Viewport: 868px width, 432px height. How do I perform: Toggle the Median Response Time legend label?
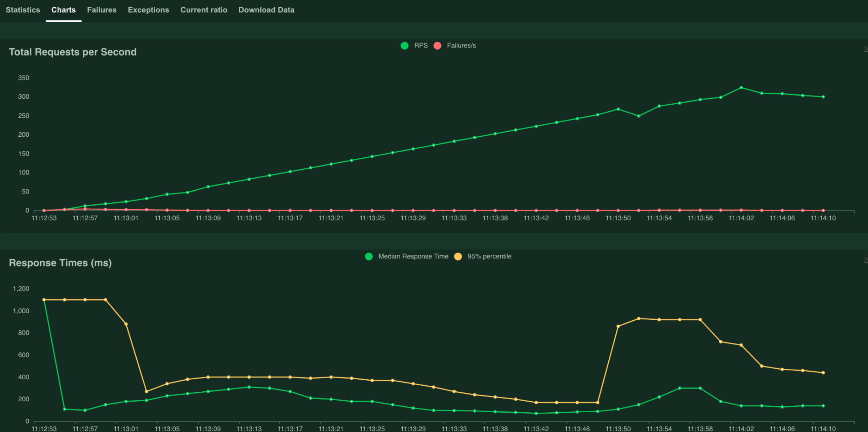point(413,256)
